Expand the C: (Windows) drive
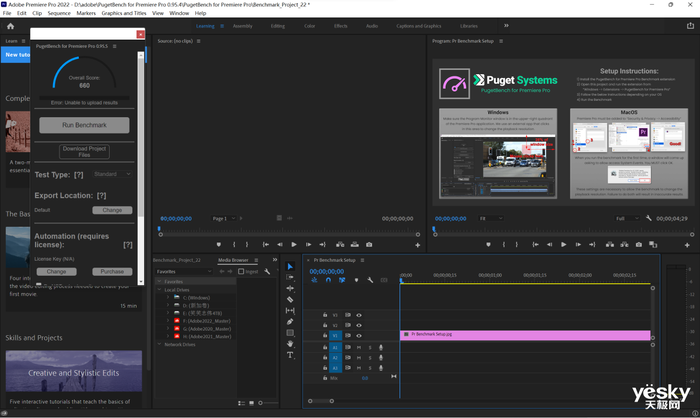Image resolution: width=700 pixels, height=418 pixels. [x=168, y=297]
